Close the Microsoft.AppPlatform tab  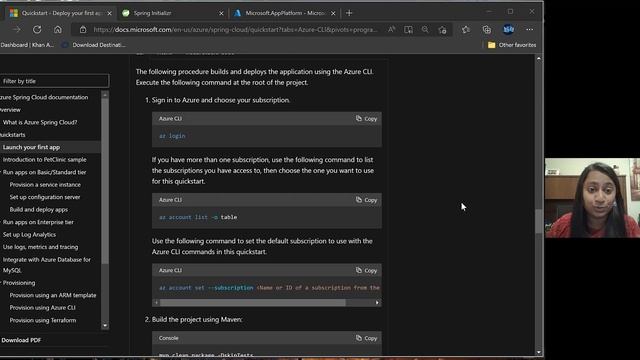click(333, 13)
